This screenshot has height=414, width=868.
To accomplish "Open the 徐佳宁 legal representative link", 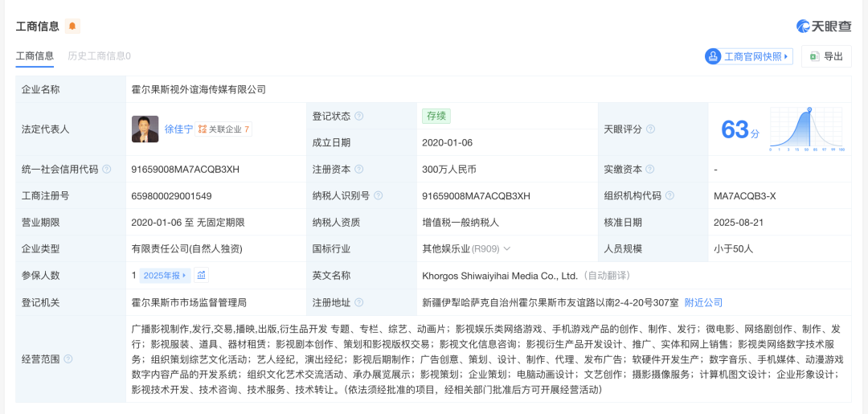I will 178,129.
